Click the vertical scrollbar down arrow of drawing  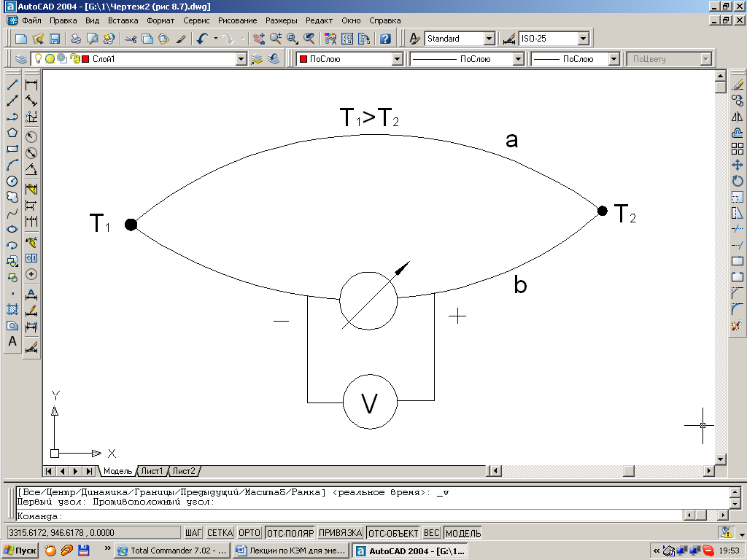tap(720, 459)
